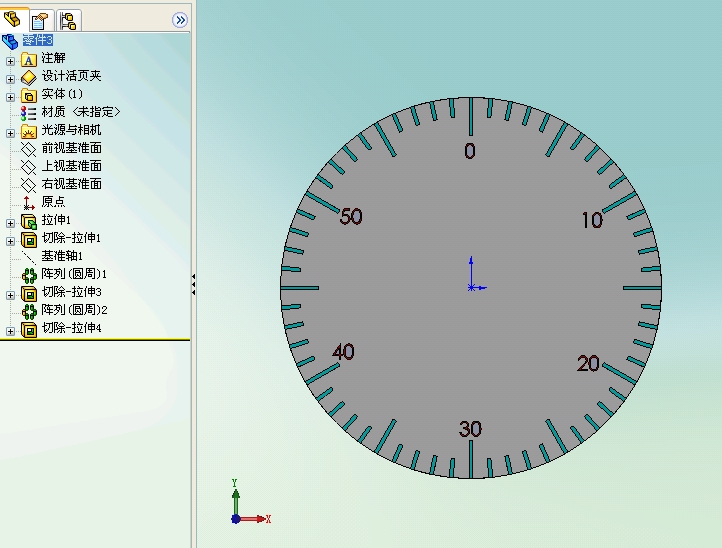Image resolution: width=722 pixels, height=548 pixels.
Task: Open the PropertyManager tab
Action: [40, 20]
